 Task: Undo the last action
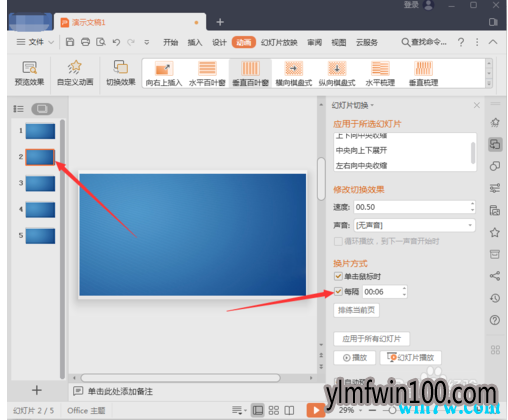116,42
